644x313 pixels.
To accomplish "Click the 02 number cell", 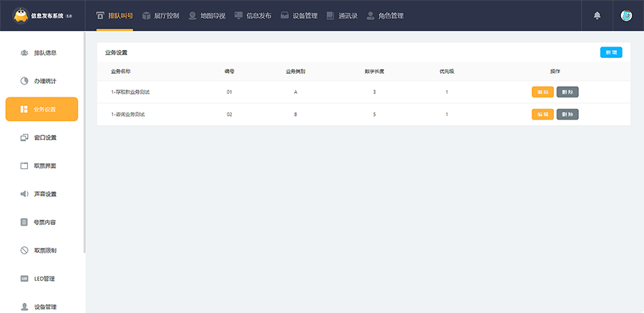I will [229, 115].
